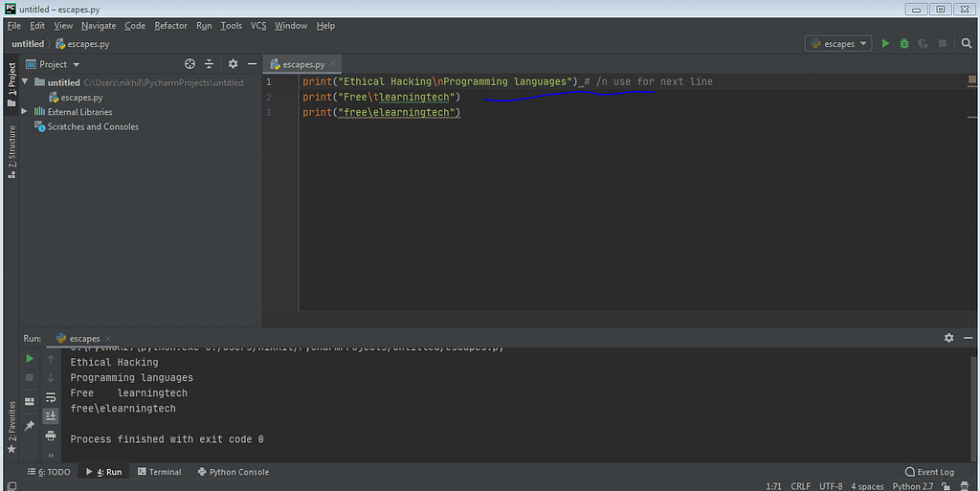Click Run with Coverage icon in toolbar
Screen dimensions: 980x491
[924, 44]
